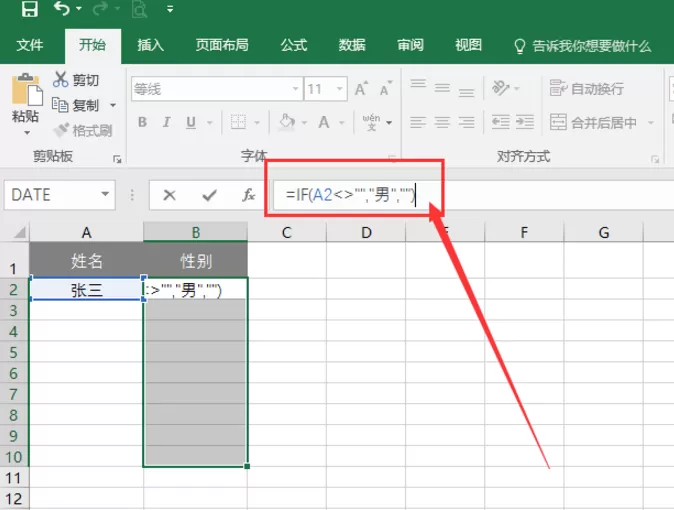Open the Undo history dropdown arrow
Image resolution: width=674 pixels, height=510 pixels.
[79, 9]
